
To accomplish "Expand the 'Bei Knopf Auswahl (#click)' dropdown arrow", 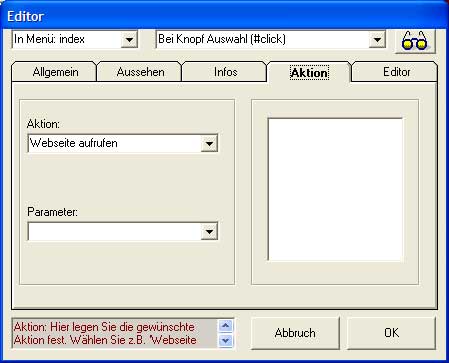I will click(x=377, y=40).
